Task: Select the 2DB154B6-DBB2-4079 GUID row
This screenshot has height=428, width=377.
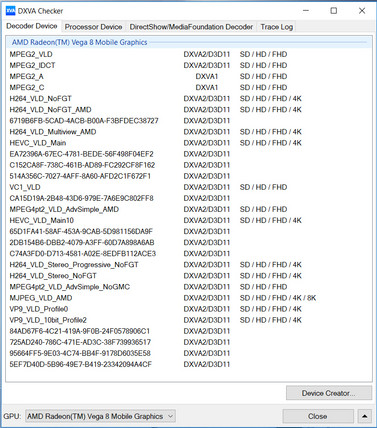Action: 189,243
